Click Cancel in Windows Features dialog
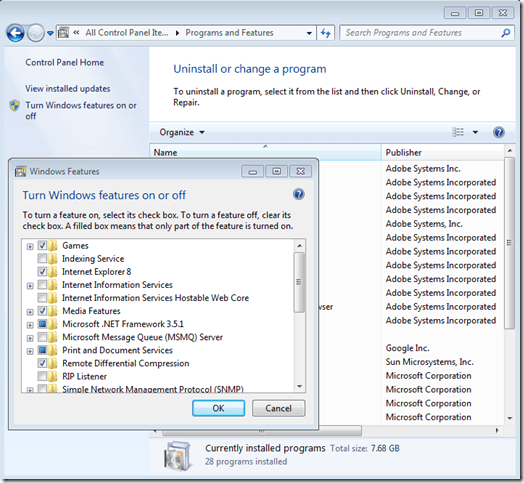 [278, 408]
